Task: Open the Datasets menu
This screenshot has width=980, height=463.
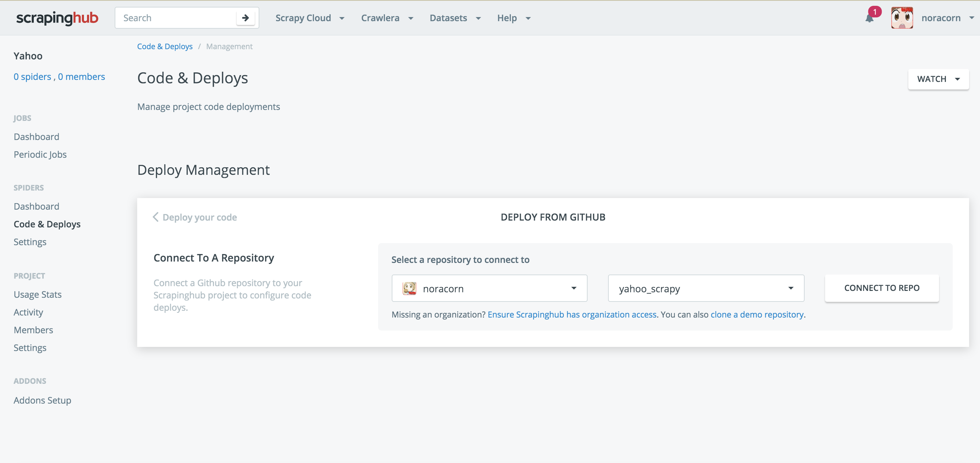Action: tap(455, 18)
